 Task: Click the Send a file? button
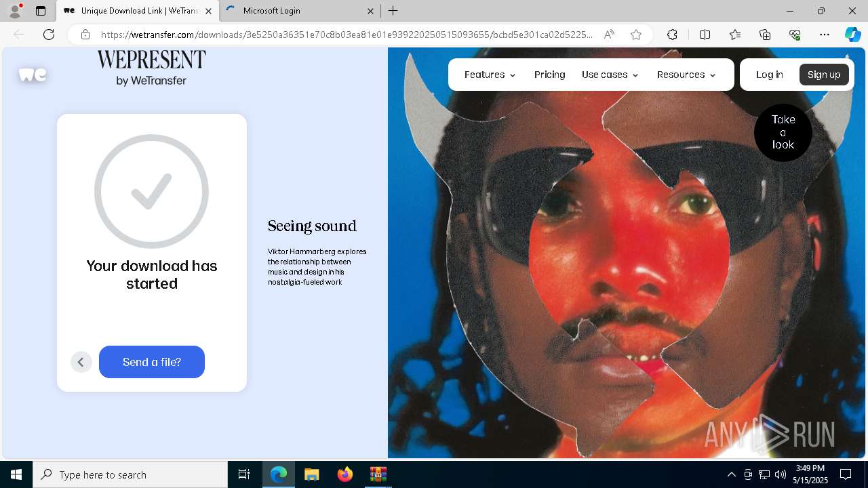pos(152,362)
